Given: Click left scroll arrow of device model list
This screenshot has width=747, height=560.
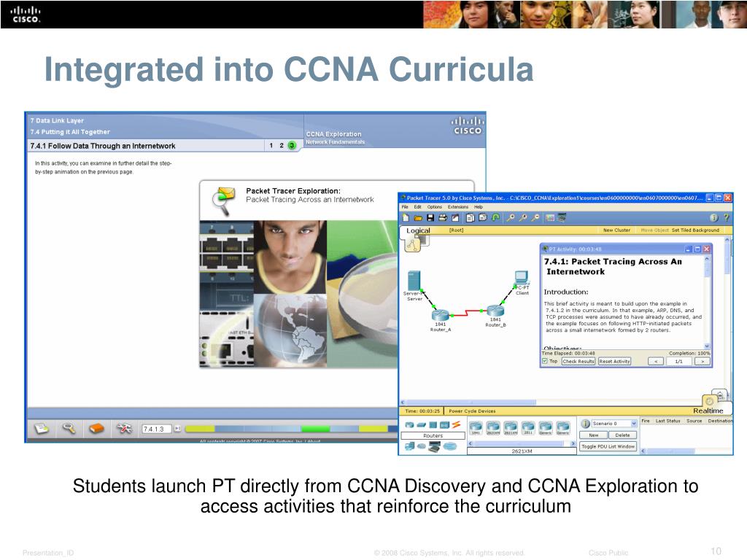Looking at the screenshot, I should pyautogui.click(x=471, y=443).
